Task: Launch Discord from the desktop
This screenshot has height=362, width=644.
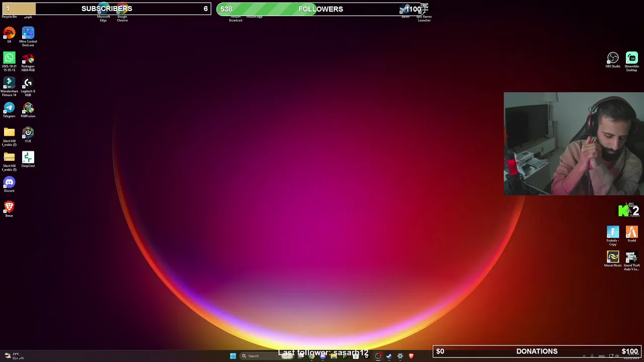Action: tap(9, 185)
